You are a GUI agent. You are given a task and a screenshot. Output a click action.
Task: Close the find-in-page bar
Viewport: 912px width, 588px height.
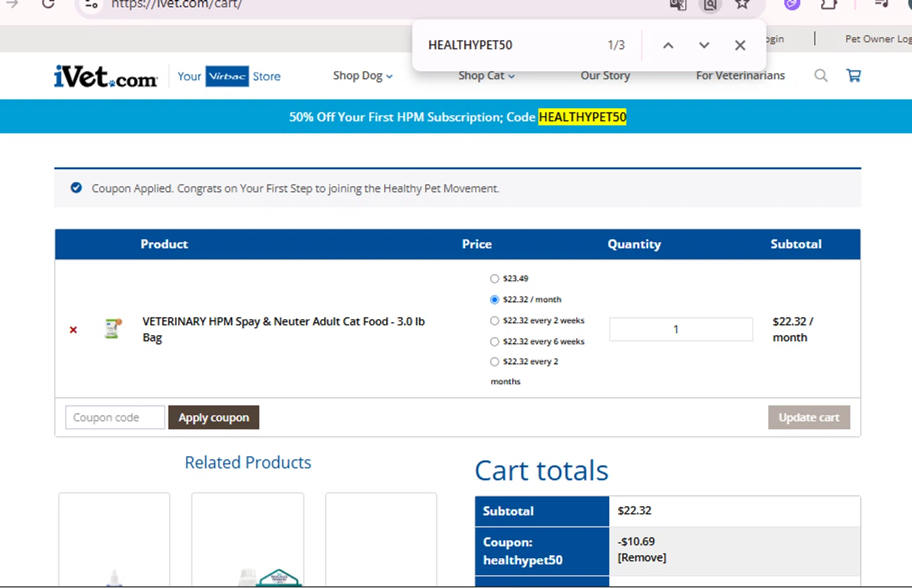740,45
